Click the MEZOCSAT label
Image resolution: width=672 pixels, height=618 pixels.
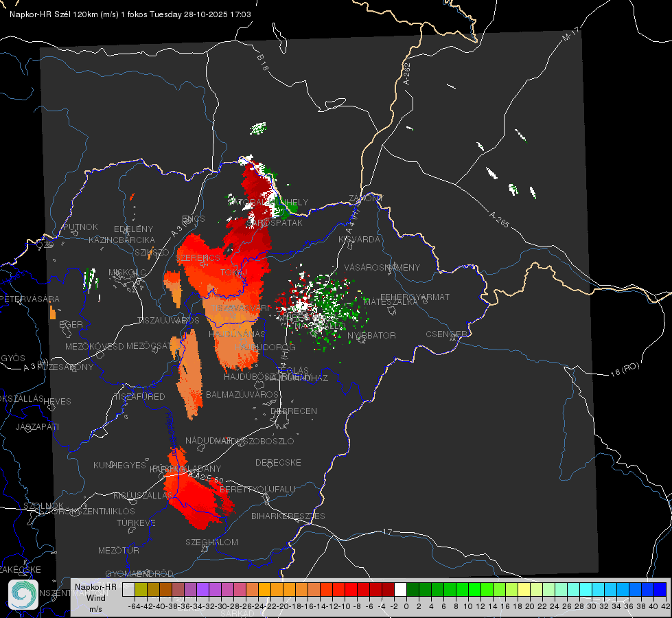point(148,345)
